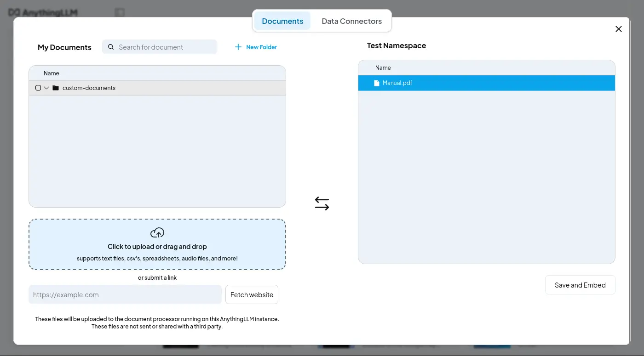The width and height of the screenshot is (644, 356).
Task: Switch to the Documents tab
Action: (282, 21)
